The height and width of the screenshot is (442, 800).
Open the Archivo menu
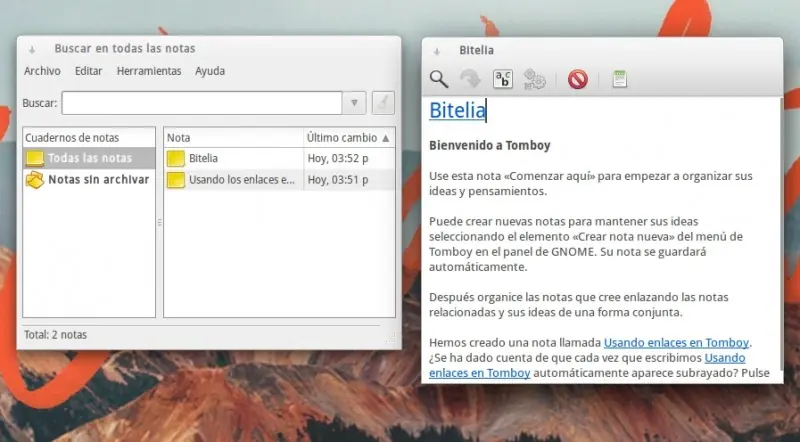(42, 71)
